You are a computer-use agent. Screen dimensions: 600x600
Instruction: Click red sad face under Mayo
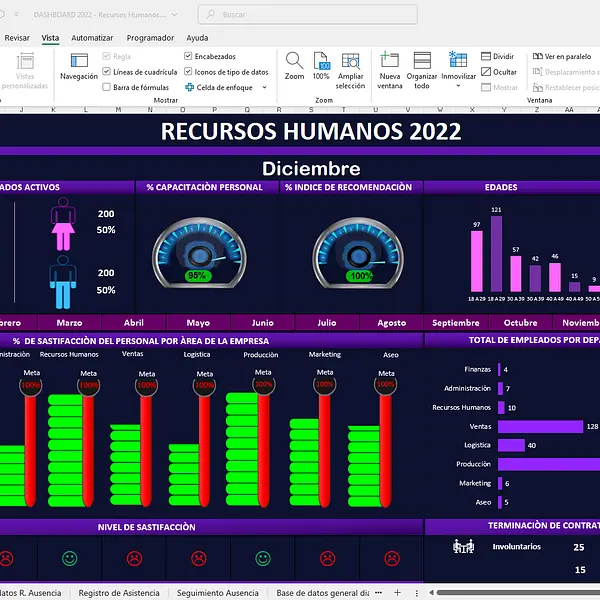click(199, 558)
